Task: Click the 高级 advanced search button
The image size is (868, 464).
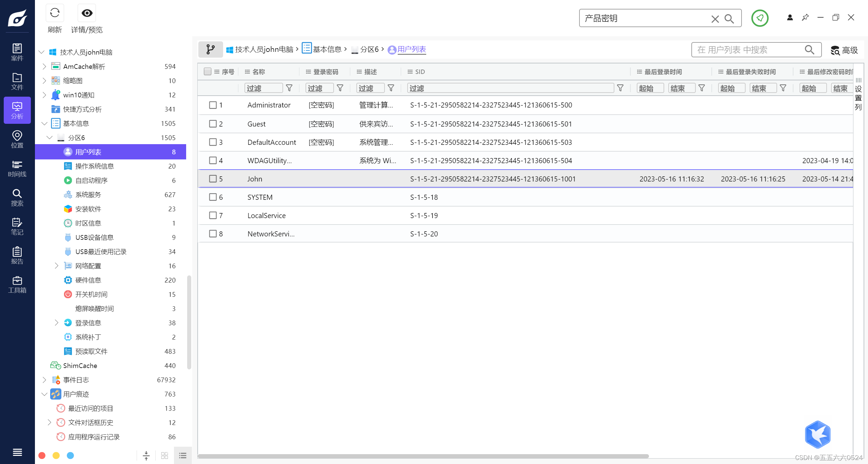Action: click(x=844, y=50)
